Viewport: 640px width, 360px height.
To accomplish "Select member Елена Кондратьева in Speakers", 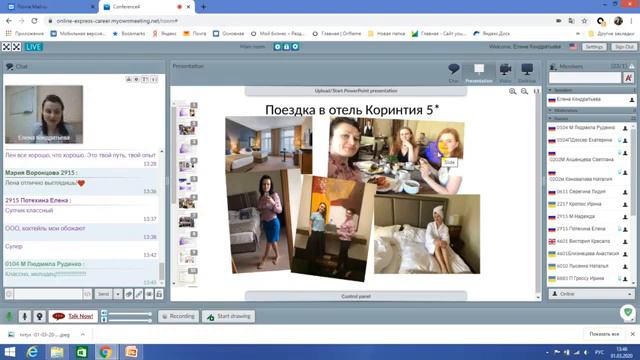I will point(591,100).
